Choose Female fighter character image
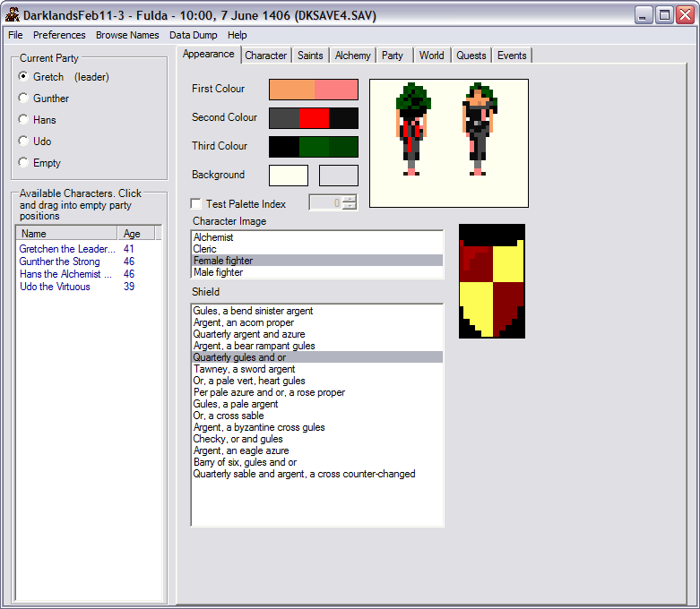This screenshot has width=700, height=609. pos(317,260)
